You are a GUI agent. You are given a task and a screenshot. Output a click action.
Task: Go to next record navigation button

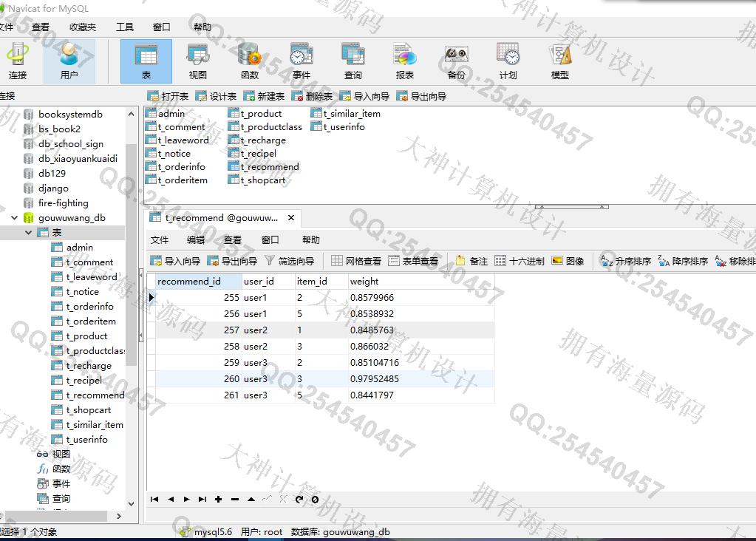click(x=186, y=499)
